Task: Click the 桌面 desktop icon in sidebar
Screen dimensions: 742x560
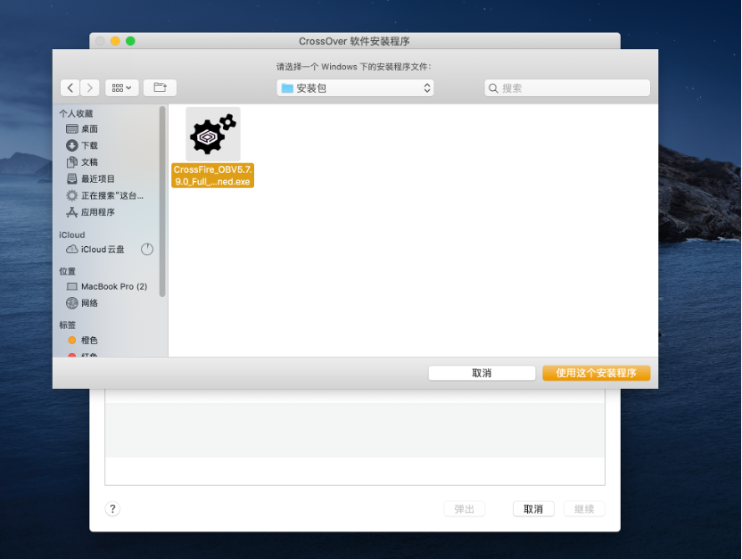Action: (x=72, y=128)
